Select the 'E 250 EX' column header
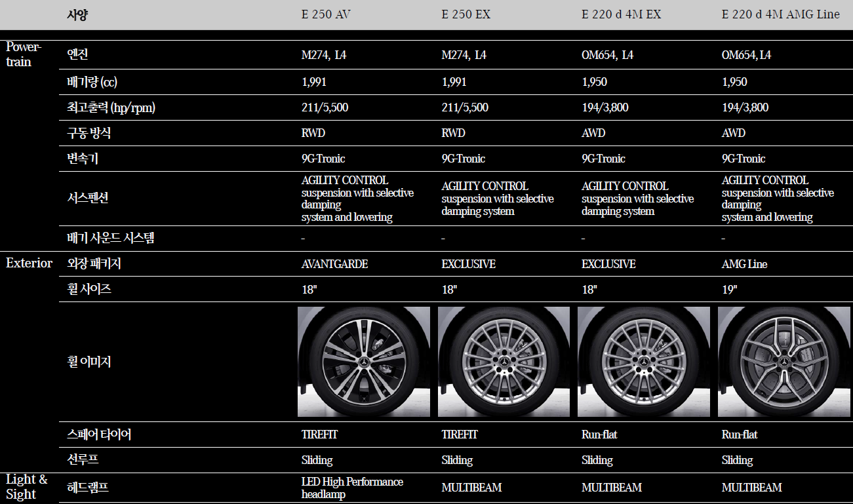 [x=466, y=14]
